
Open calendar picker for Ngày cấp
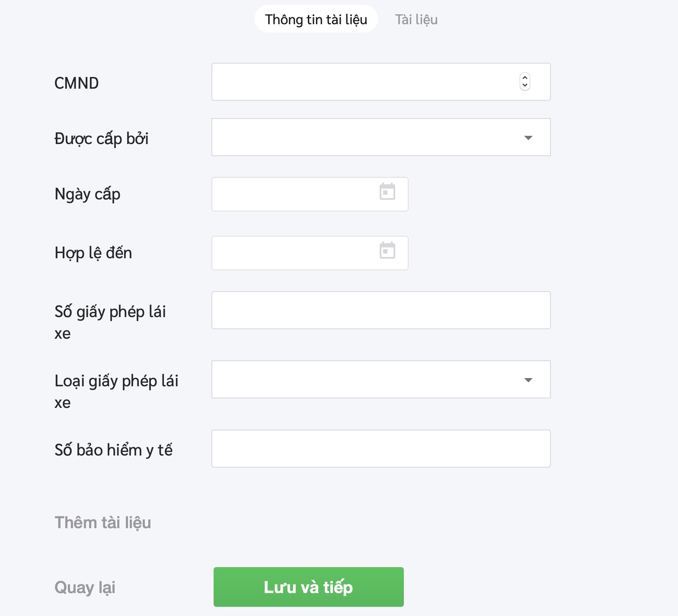point(387,192)
